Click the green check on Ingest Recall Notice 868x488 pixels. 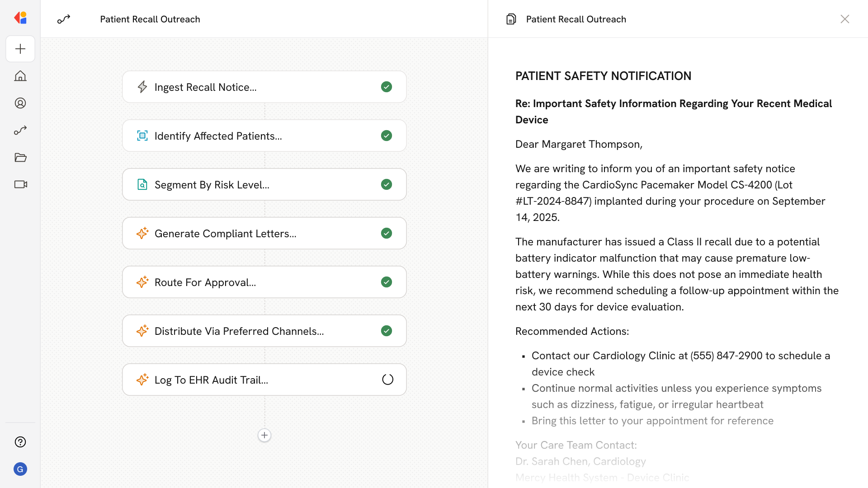[x=387, y=87]
